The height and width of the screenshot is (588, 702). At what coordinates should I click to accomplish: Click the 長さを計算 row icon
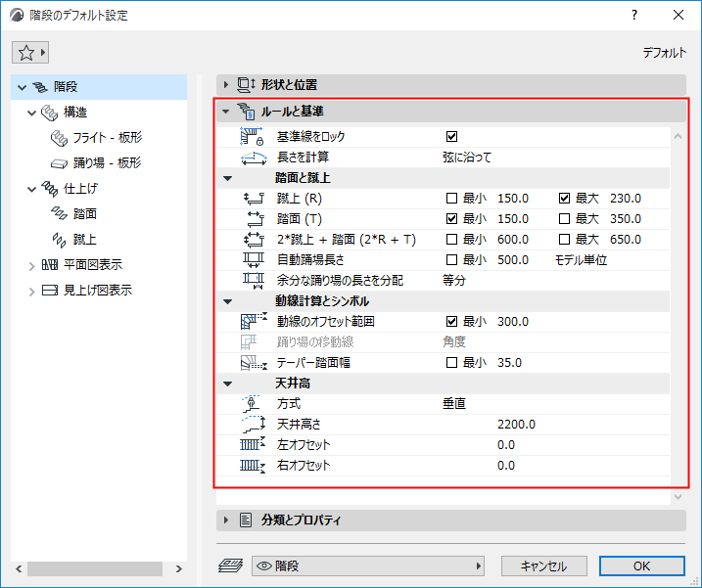pos(254,158)
